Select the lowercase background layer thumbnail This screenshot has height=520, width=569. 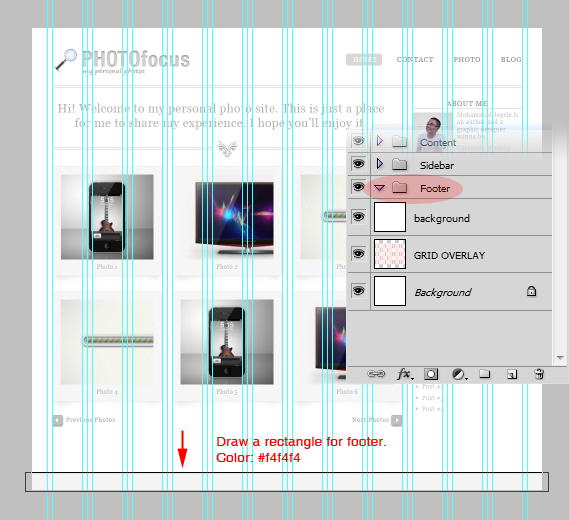pyautogui.click(x=390, y=217)
